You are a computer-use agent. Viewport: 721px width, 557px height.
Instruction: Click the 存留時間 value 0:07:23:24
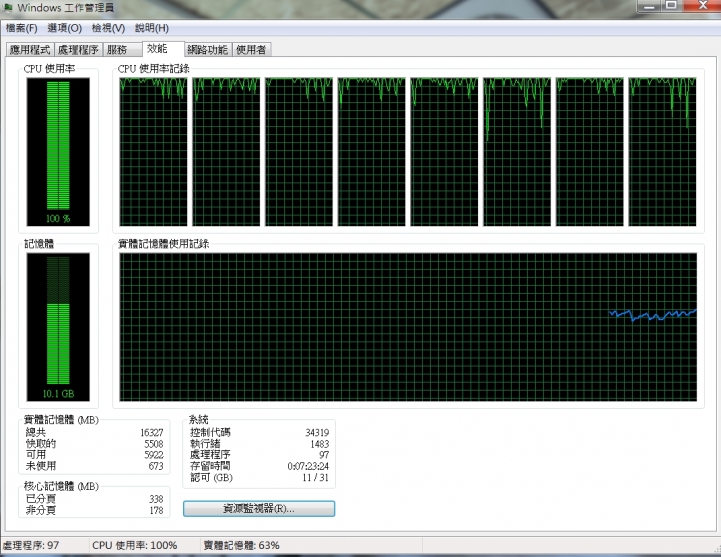click(308, 466)
